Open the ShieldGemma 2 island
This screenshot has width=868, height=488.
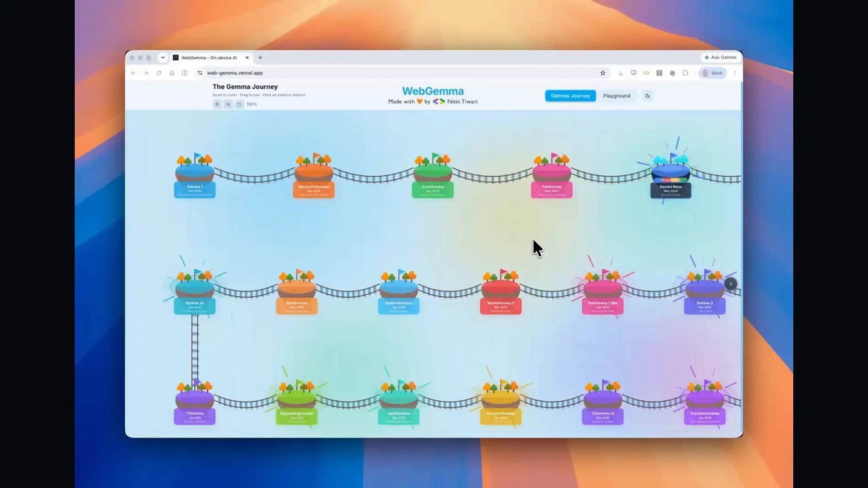pos(501,292)
